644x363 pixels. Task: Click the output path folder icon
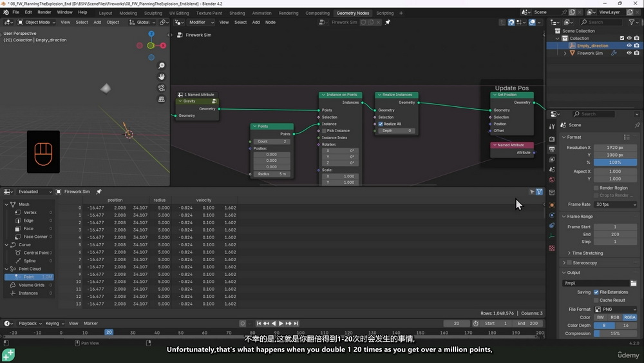click(634, 283)
